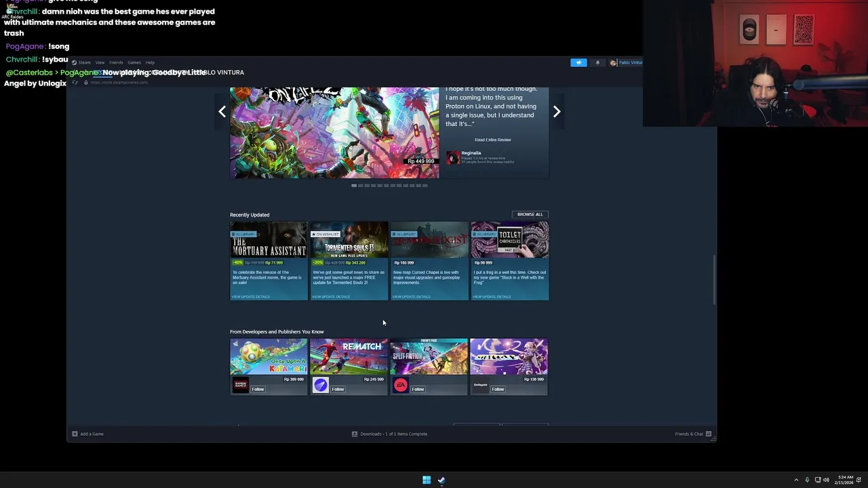Screen dimensions: 868x488
Task: Click the EA publisher logo
Action: pyautogui.click(x=401, y=386)
